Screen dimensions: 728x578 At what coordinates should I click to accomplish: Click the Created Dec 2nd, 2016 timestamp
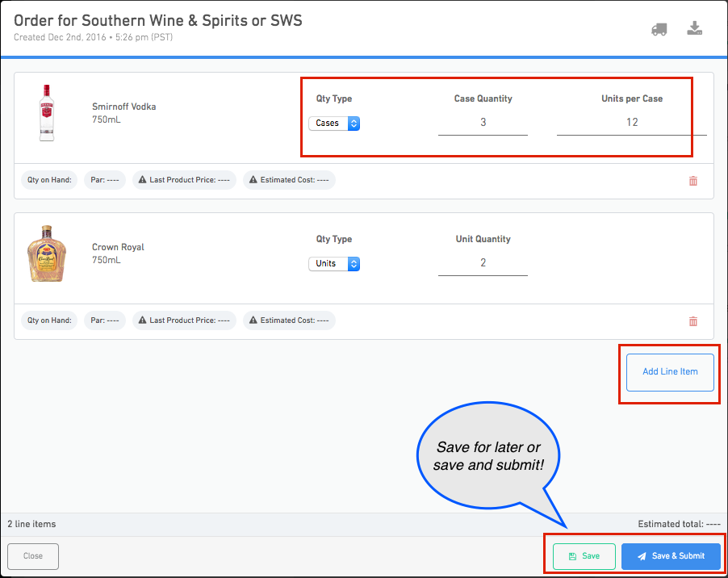[93, 37]
